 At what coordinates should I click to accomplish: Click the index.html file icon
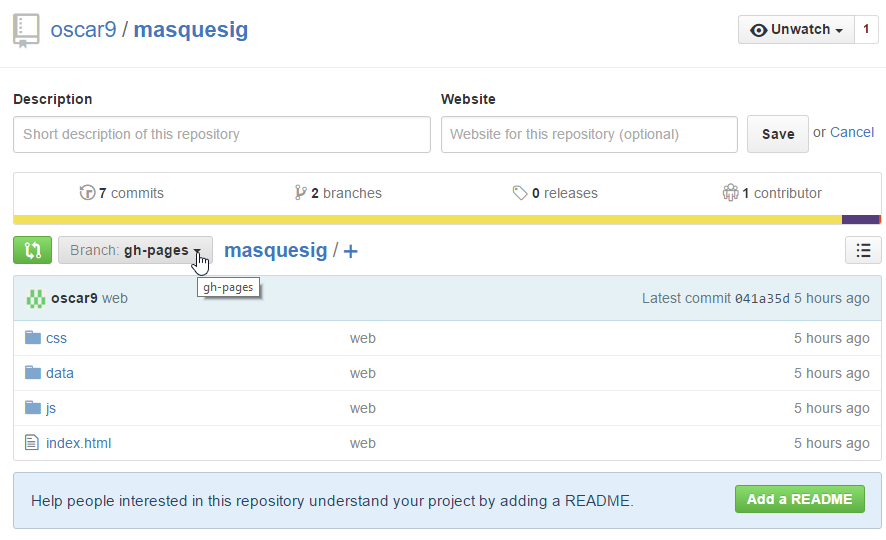point(32,443)
